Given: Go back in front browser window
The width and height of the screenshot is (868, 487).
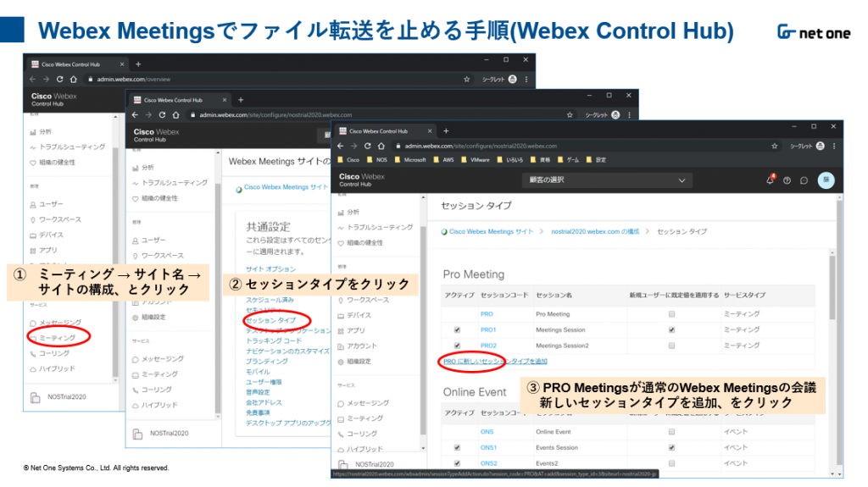Looking at the screenshot, I should (341, 146).
